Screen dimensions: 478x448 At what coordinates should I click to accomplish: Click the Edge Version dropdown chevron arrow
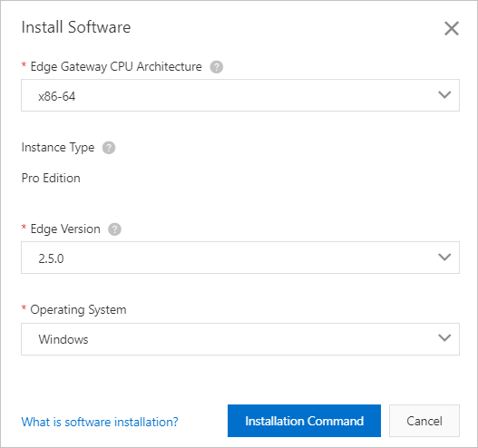tap(444, 258)
